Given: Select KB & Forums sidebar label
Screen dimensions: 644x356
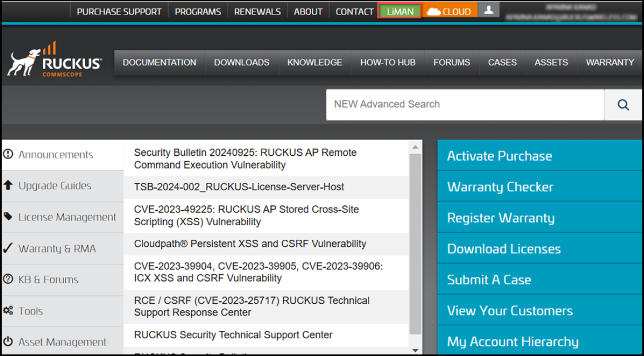Looking at the screenshot, I should point(48,280).
